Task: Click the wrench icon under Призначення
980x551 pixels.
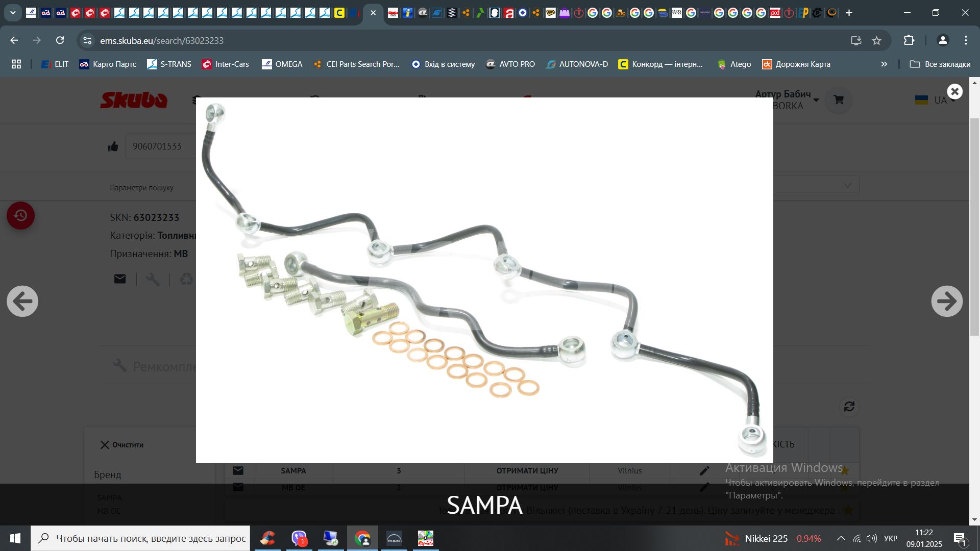Action: pos(153,279)
